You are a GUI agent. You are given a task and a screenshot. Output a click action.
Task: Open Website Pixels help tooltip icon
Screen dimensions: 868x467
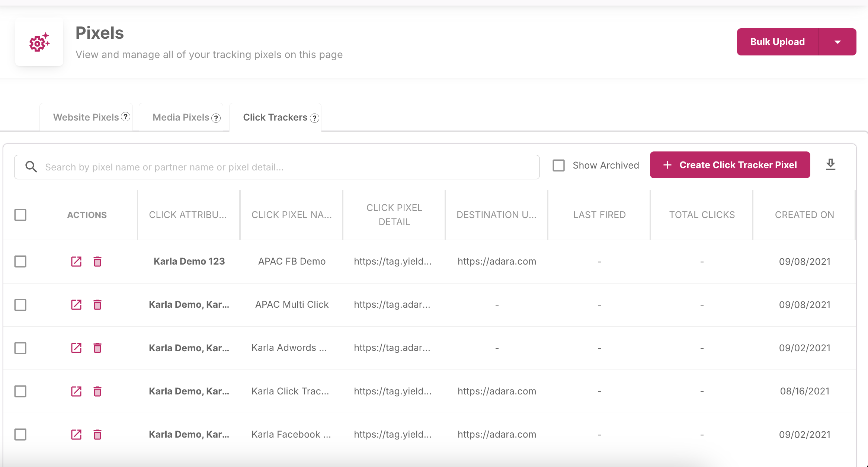tap(126, 117)
